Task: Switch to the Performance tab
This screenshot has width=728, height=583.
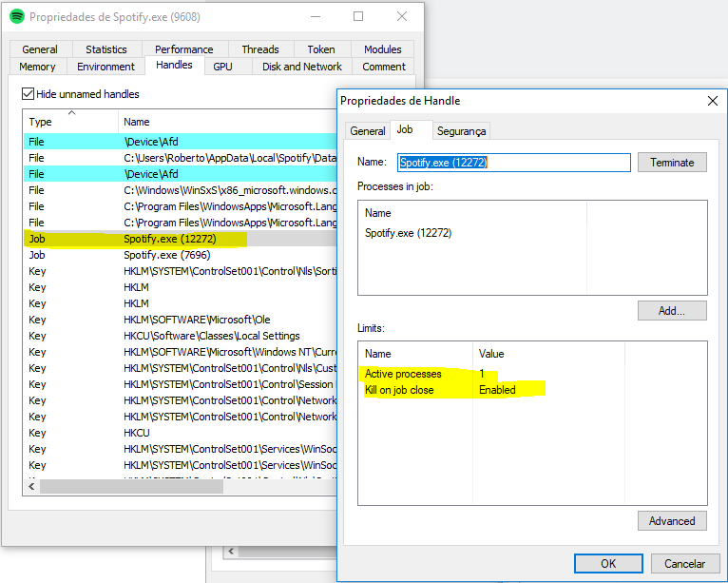Action: pos(184,49)
